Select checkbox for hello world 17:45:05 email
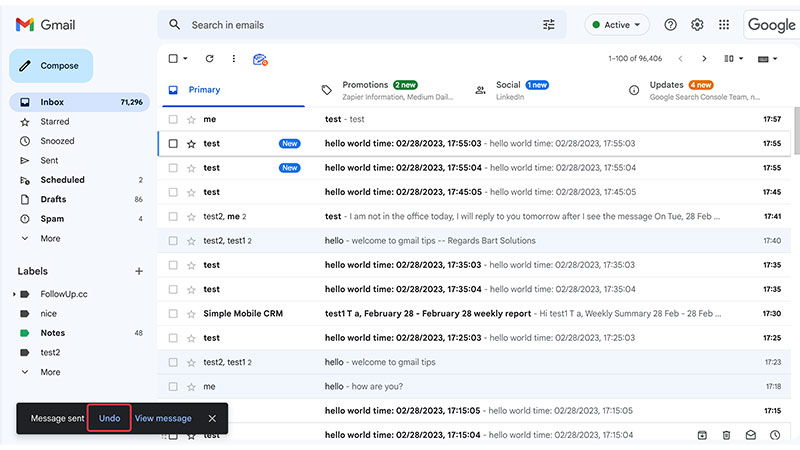The height and width of the screenshot is (450, 800). pyautogui.click(x=173, y=192)
